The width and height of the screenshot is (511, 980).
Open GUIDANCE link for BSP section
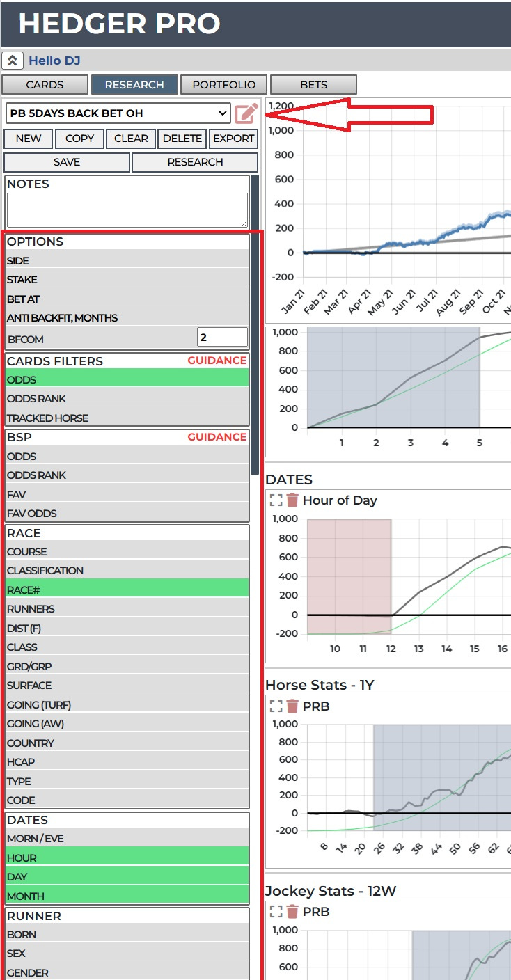coord(217,437)
